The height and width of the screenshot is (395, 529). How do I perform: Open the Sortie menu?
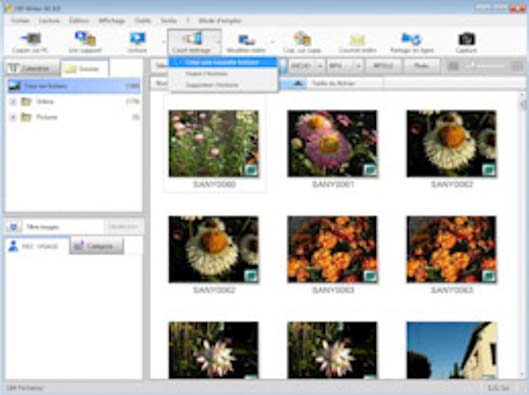[169, 21]
